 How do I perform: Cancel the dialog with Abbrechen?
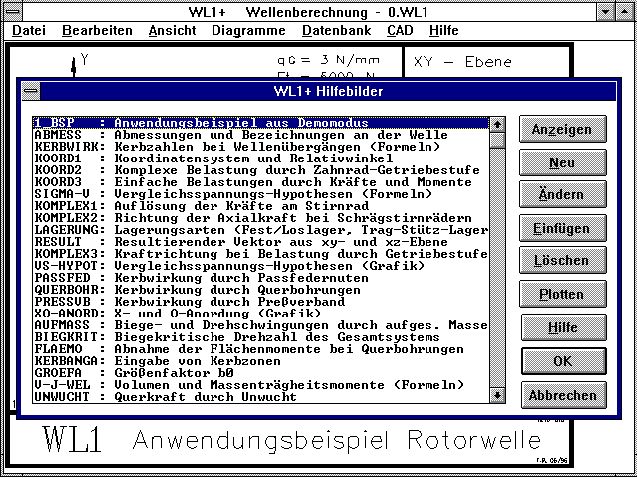click(563, 394)
